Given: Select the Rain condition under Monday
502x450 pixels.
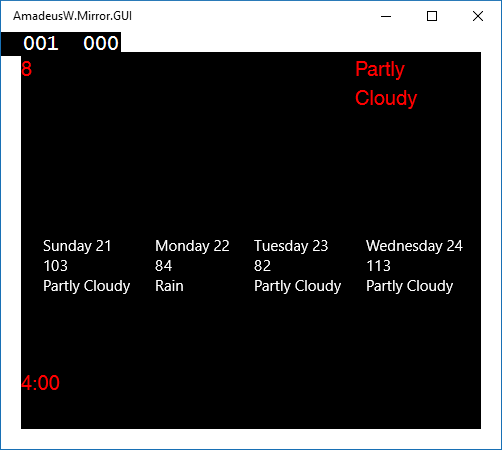Looking at the screenshot, I should 169,286.
